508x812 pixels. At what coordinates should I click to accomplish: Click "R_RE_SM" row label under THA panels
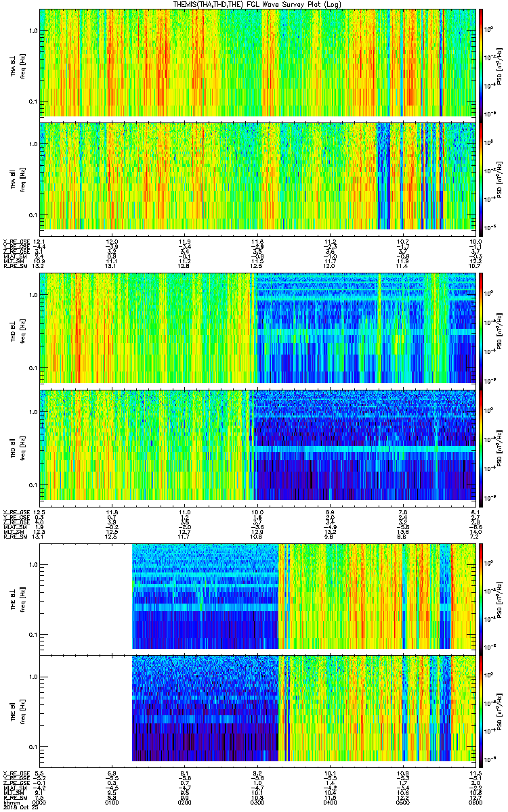coord(16,265)
